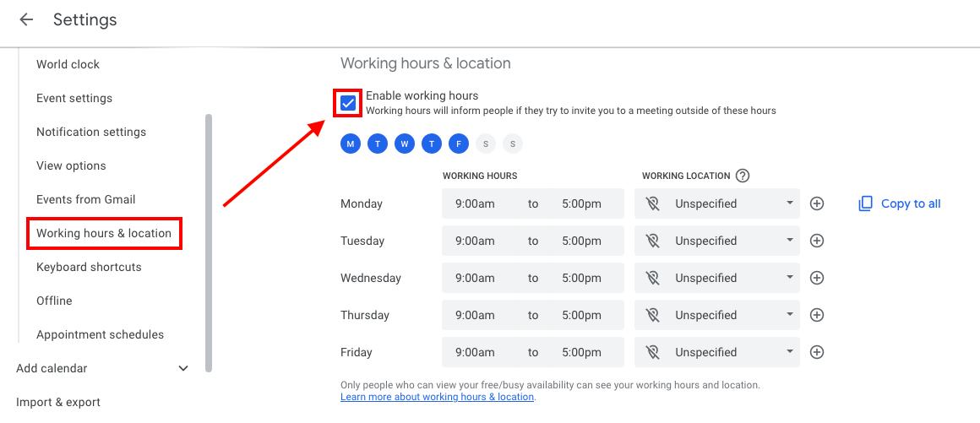Open Learn more about working hours link
Image resolution: width=980 pixels, height=423 pixels.
pyautogui.click(x=437, y=397)
